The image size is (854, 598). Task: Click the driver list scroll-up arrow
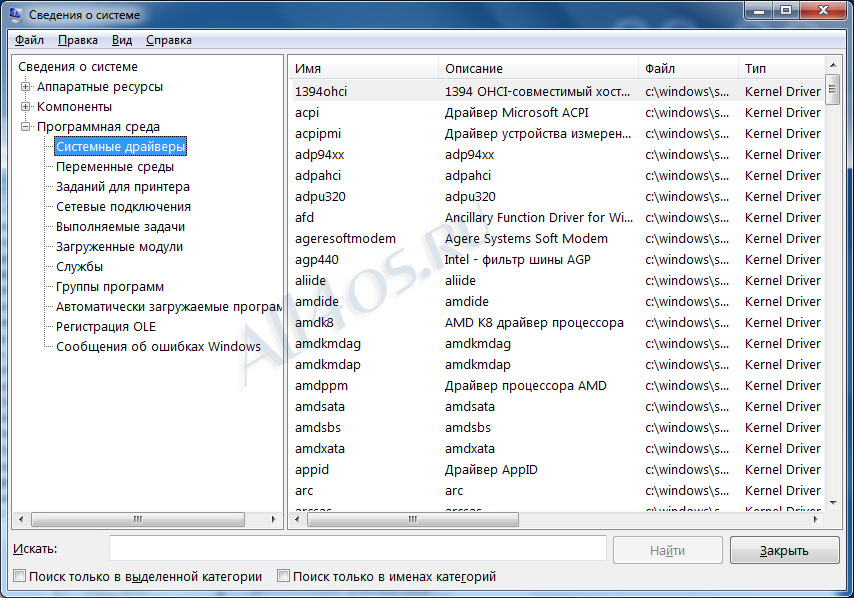pyautogui.click(x=833, y=65)
